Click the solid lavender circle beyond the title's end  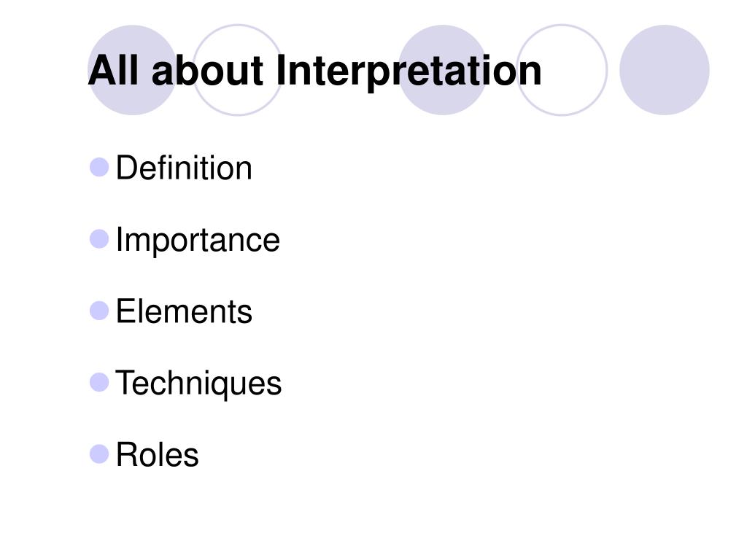(x=664, y=70)
